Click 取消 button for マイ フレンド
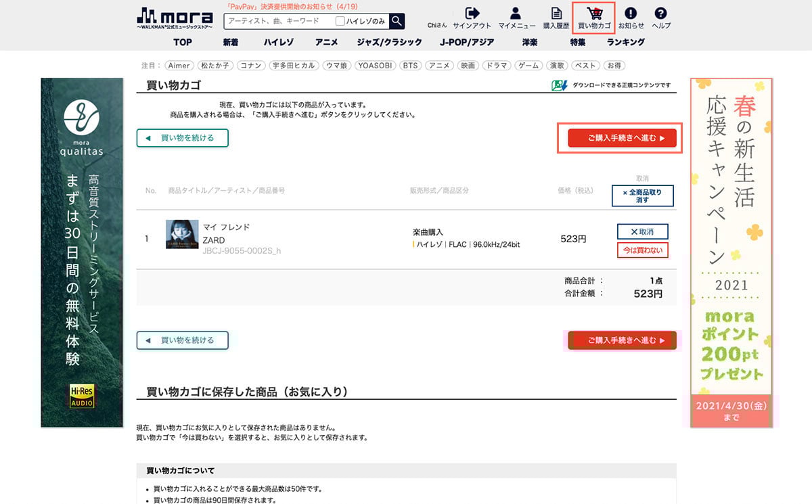This screenshot has height=504, width=812. click(642, 231)
